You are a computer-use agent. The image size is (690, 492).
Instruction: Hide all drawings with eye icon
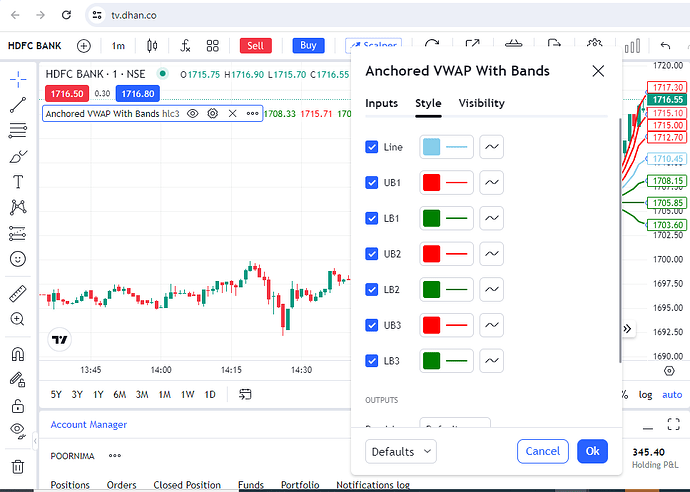[x=18, y=430]
